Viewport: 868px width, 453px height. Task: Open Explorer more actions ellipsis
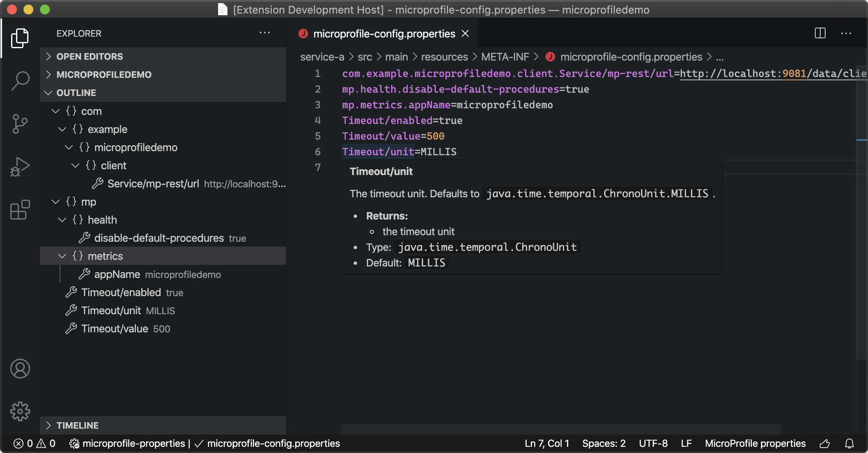265,33
